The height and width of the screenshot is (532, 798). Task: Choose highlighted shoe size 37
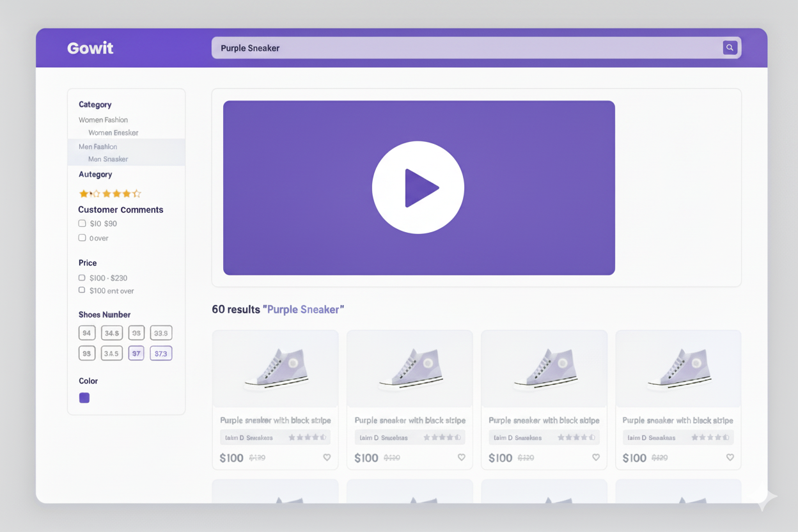click(136, 354)
